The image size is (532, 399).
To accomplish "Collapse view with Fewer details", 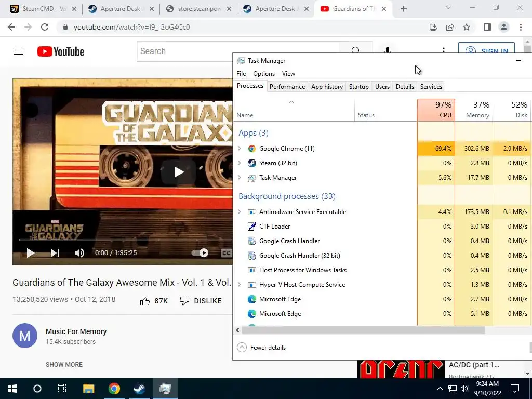I will click(x=262, y=348).
